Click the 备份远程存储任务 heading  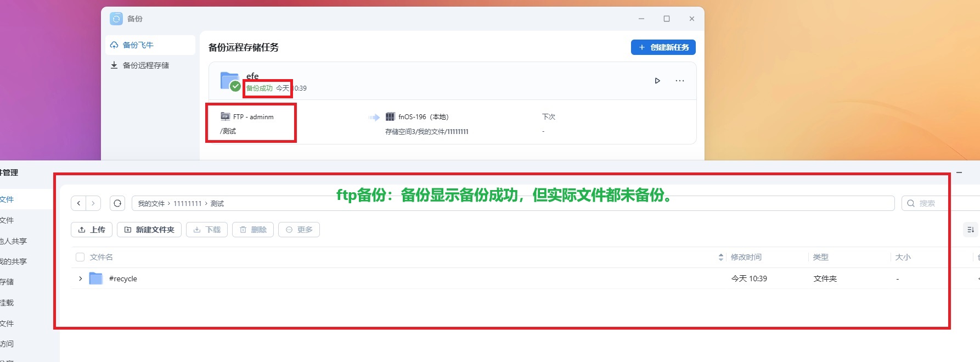tap(244, 47)
